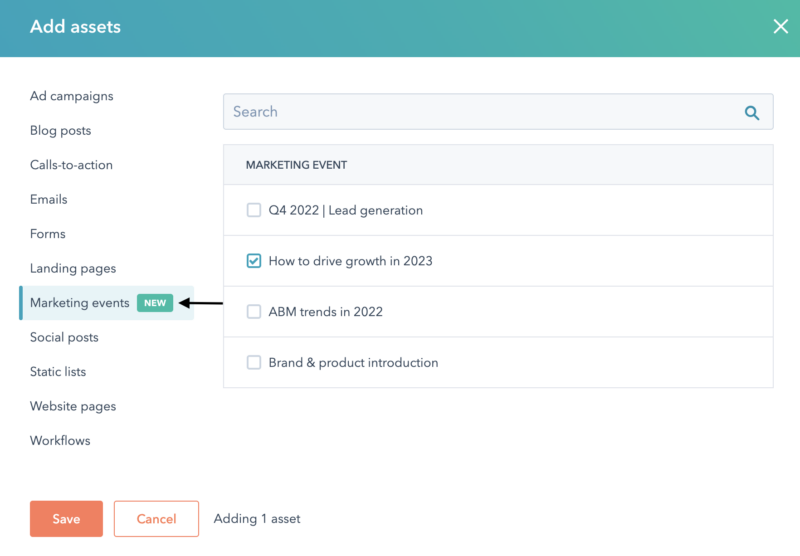View Static lists assets
Image resolution: width=800 pixels, height=556 pixels.
[x=58, y=372]
